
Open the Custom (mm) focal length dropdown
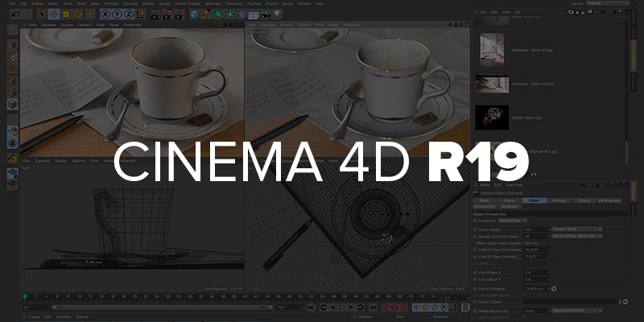(577, 229)
